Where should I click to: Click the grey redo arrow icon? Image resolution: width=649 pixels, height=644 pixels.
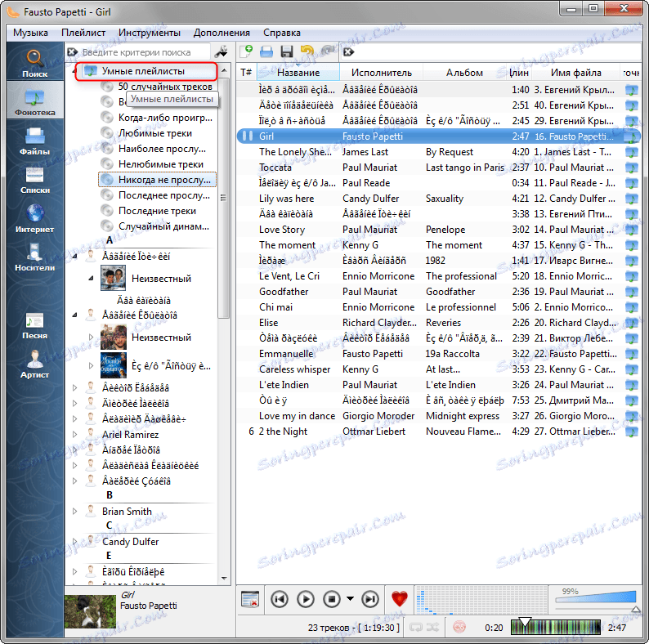327,51
